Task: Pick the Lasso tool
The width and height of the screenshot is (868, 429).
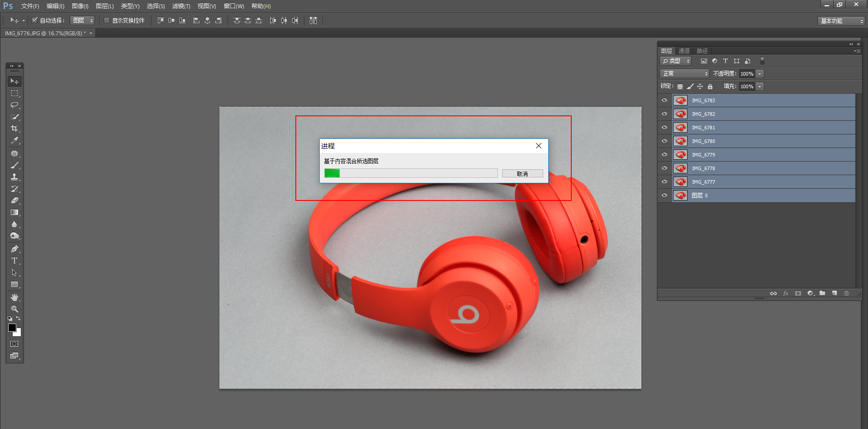Action: pyautogui.click(x=14, y=105)
